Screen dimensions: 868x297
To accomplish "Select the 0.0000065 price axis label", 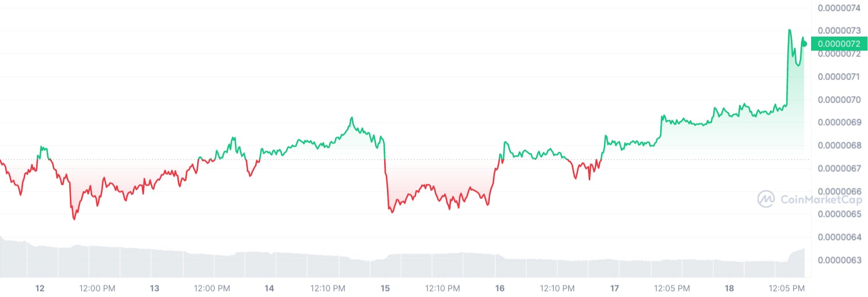I will pos(839,214).
